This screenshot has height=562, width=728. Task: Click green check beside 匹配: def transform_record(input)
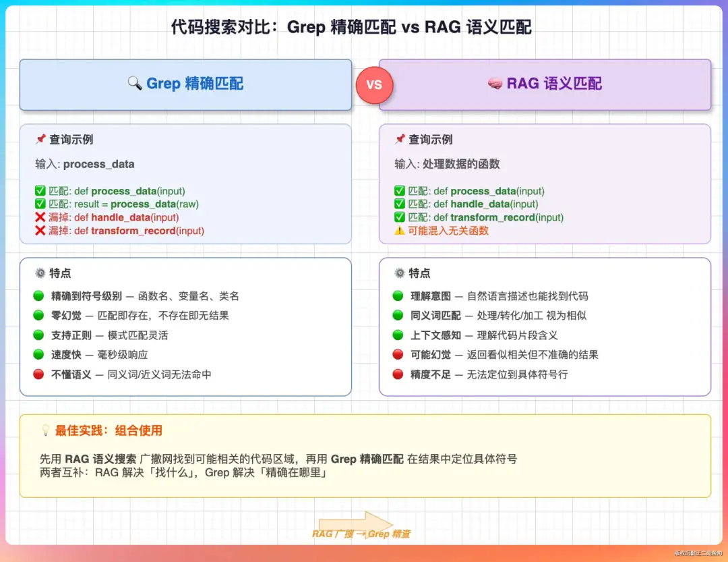click(x=400, y=217)
